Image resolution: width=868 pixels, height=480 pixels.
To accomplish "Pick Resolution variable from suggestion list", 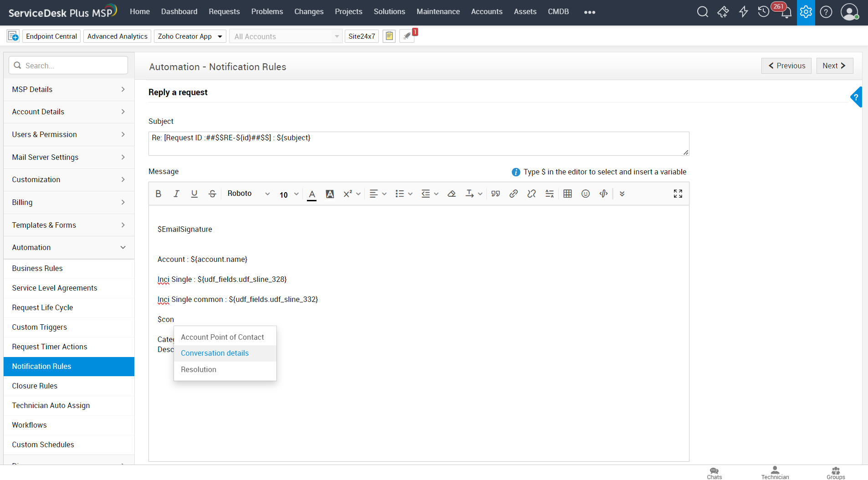I will (x=225, y=369).
